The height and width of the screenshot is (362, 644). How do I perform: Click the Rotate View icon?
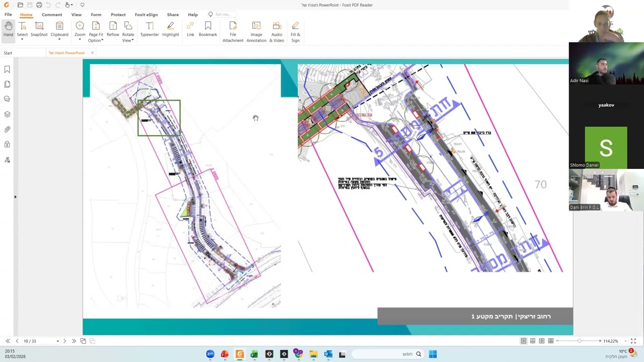(128, 26)
